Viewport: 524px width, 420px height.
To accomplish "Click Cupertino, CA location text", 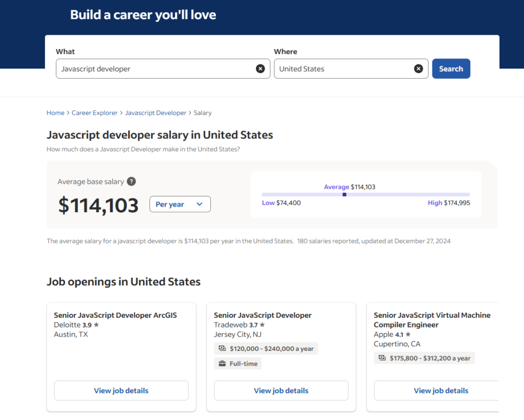I will point(397,344).
